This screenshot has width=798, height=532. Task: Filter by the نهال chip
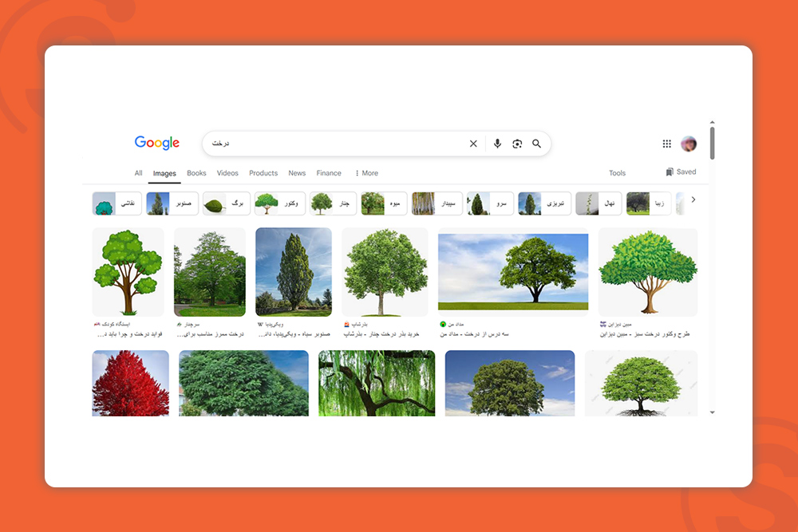[x=598, y=203]
